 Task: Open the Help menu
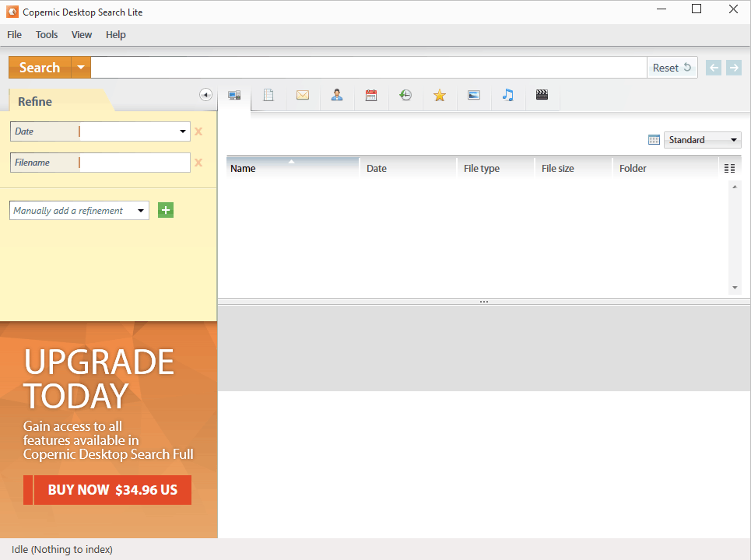pos(115,34)
